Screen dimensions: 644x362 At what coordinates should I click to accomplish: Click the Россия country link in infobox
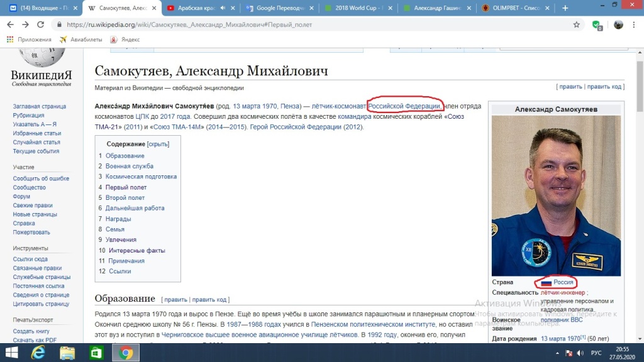[x=563, y=282]
